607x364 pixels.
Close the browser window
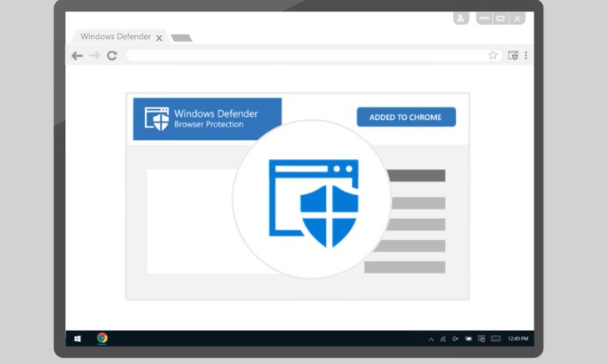517,18
